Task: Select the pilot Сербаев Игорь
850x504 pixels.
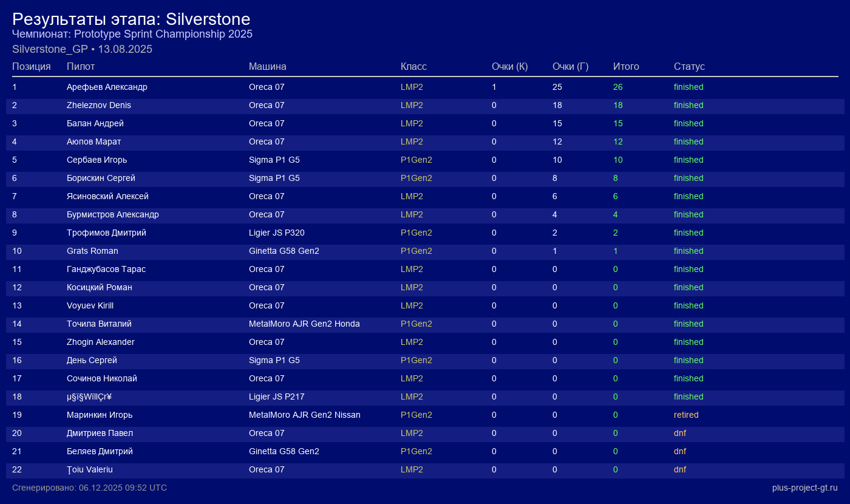Action: tap(97, 160)
